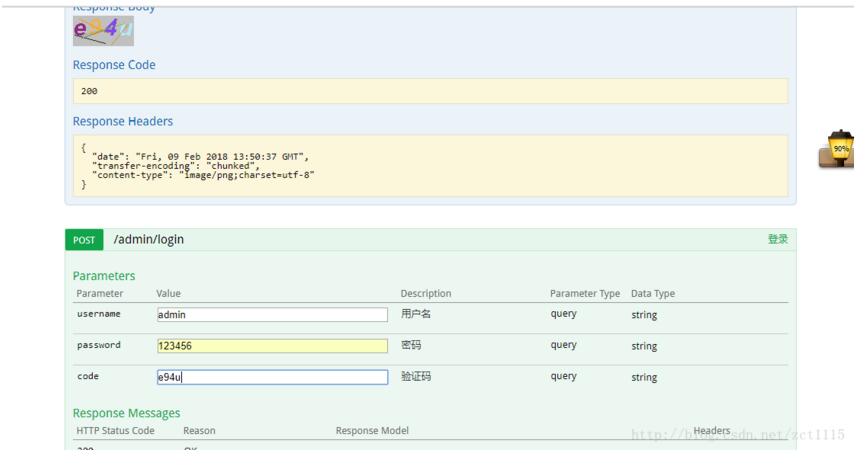Screen dimensions: 867x469
Task: Focus the code input field
Action: (x=272, y=377)
